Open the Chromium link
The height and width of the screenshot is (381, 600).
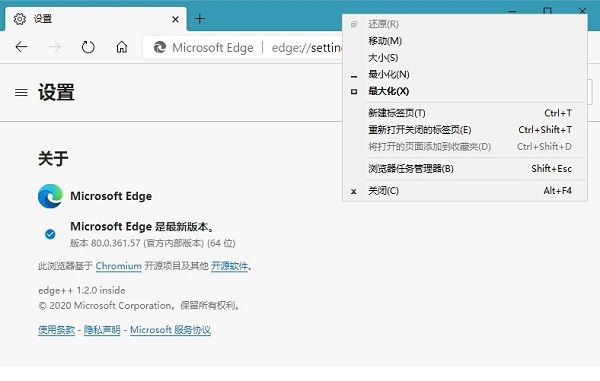119,266
